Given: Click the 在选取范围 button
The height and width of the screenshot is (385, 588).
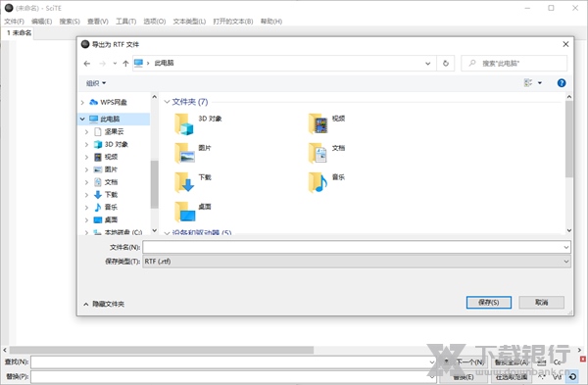Looking at the screenshot, I should (512, 377).
